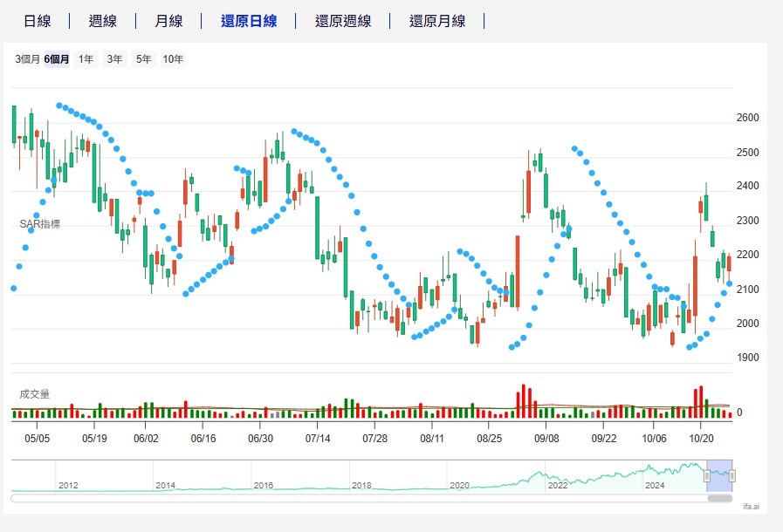Open the ifa.ai credit link
Viewport: 783px width, 532px height.
point(751,506)
